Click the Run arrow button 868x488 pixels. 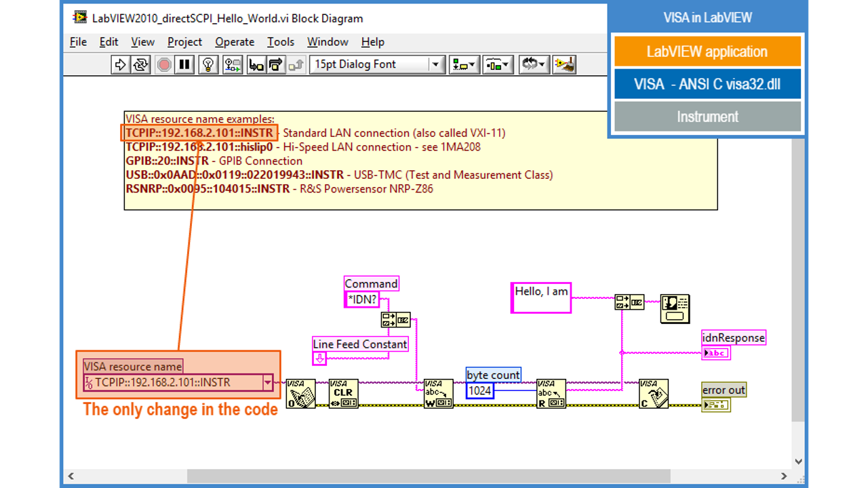120,64
